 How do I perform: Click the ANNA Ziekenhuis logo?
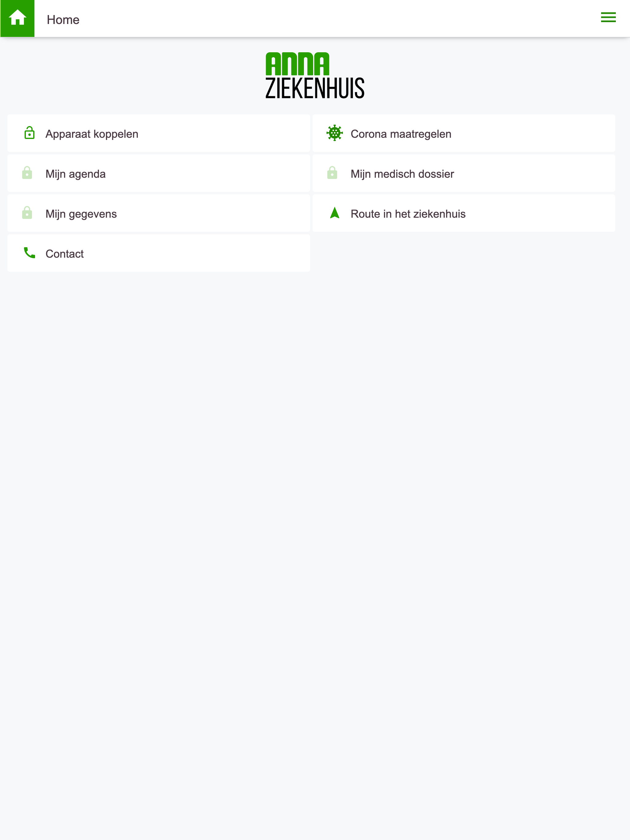[x=315, y=74]
